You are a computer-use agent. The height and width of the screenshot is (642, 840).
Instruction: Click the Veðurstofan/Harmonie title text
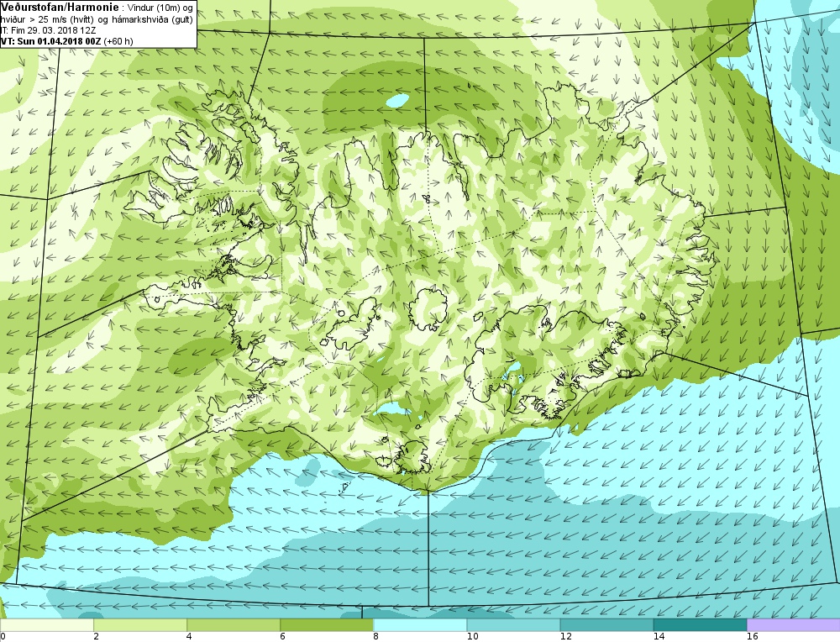(59, 8)
